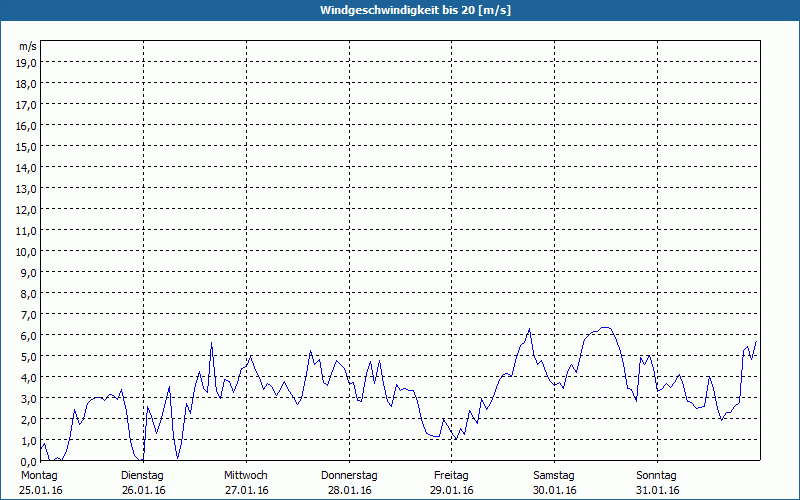800x500 pixels.
Task: Click the Montag day label
Action: coord(39,475)
